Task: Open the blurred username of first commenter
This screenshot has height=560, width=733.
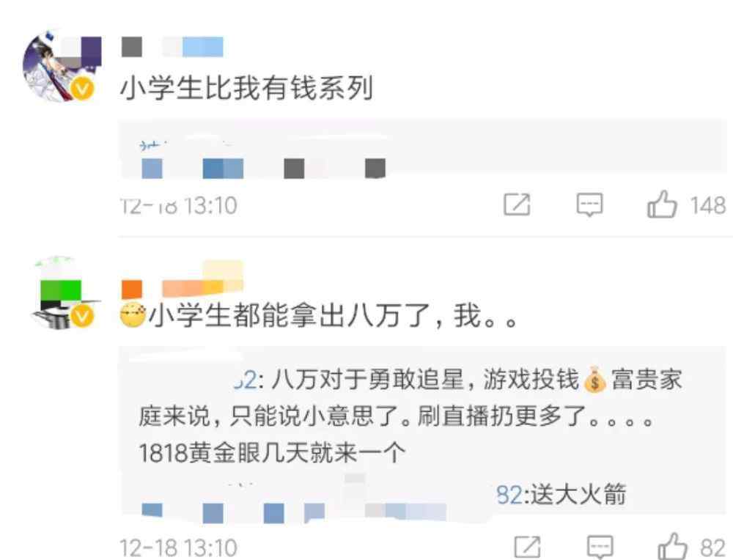Action: pos(172,47)
